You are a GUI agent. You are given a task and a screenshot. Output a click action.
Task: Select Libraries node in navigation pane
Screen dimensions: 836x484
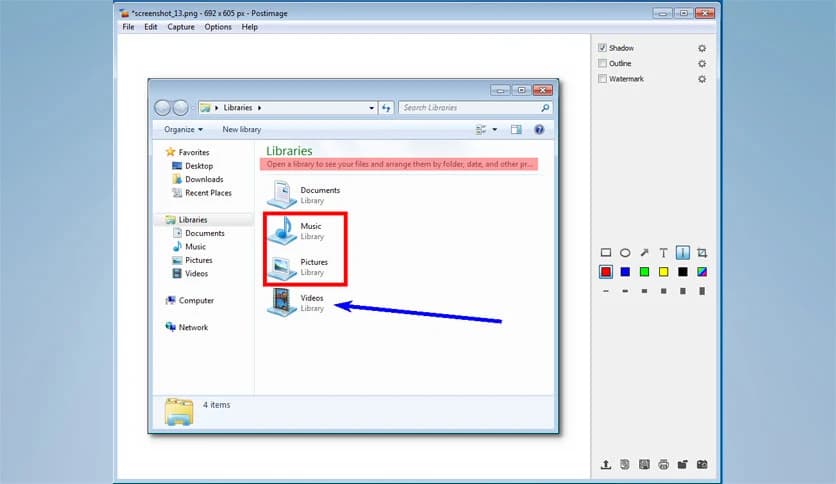186,220
